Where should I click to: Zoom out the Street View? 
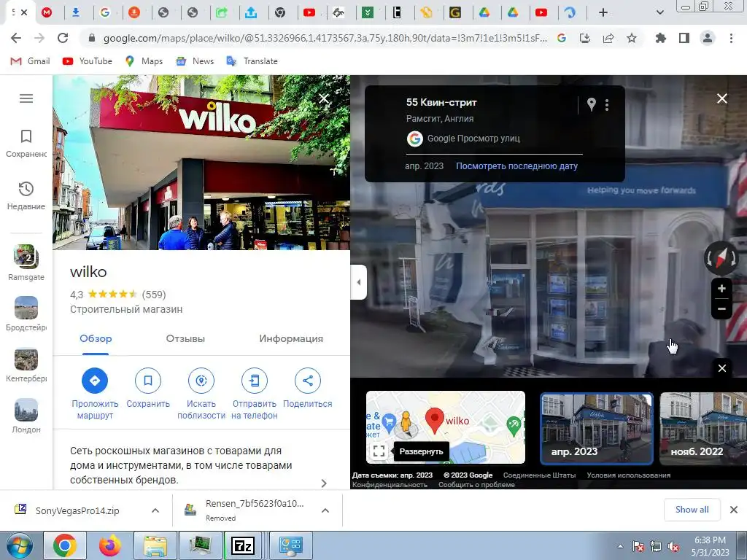click(x=721, y=309)
